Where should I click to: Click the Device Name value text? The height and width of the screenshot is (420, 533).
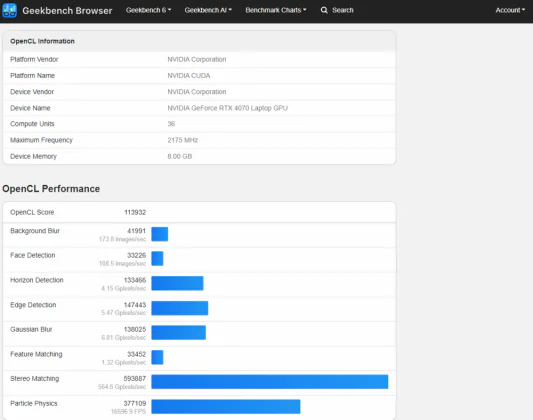click(x=227, y=108)
